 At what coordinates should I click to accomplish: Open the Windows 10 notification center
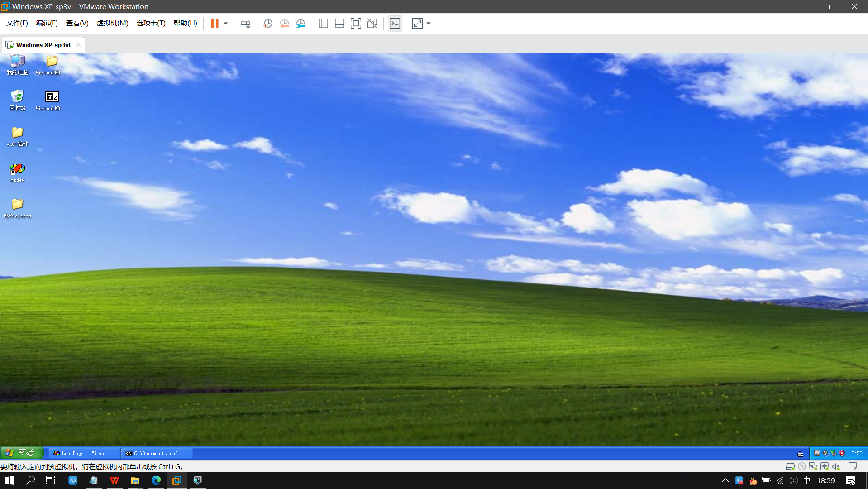click(x=850, y=480)
